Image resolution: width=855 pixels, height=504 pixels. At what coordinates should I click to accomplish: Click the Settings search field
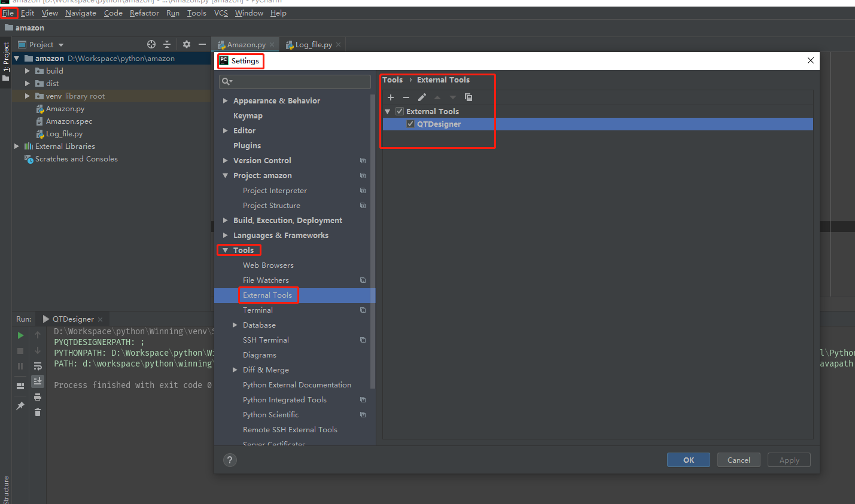[294, 81]
